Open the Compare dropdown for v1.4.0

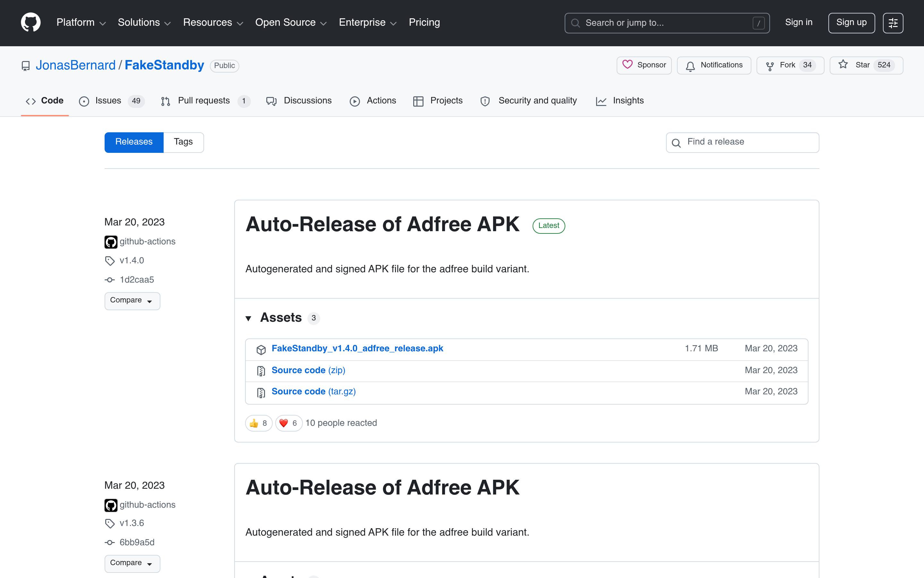click(132, 301)
